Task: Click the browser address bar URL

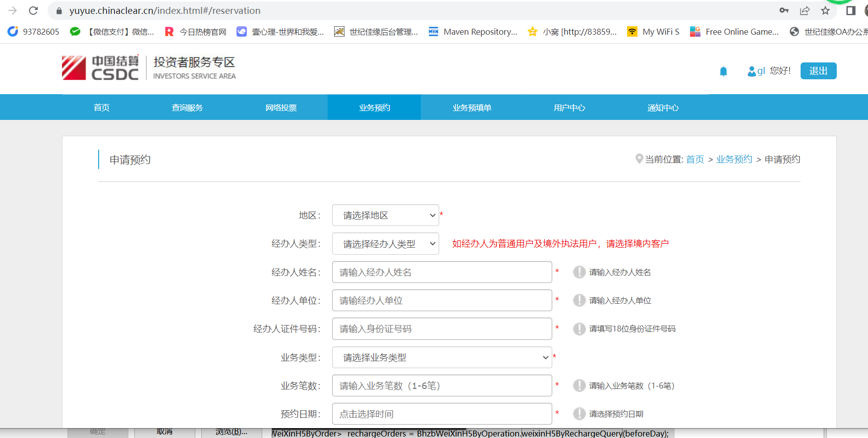Action: tap(165, 10)
